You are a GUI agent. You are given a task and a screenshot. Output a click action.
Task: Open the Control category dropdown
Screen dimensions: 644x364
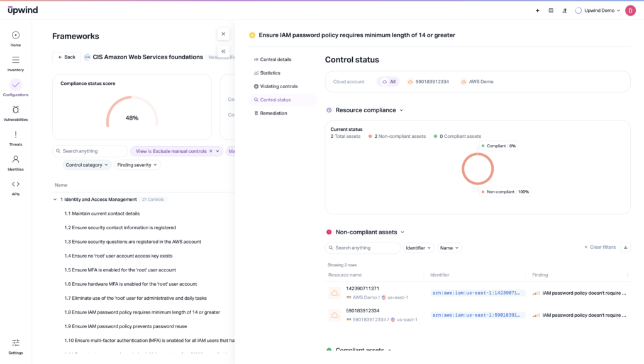coord(87,165)
